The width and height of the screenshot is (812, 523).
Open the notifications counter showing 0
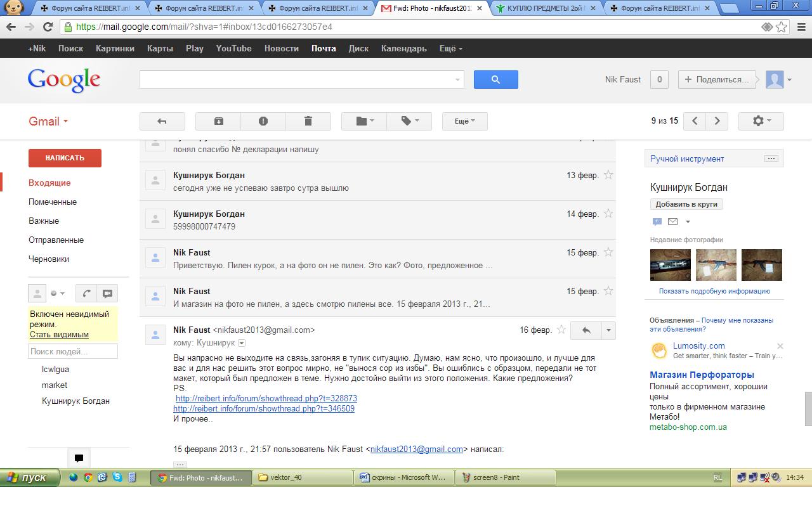click(x=659, y=80)
